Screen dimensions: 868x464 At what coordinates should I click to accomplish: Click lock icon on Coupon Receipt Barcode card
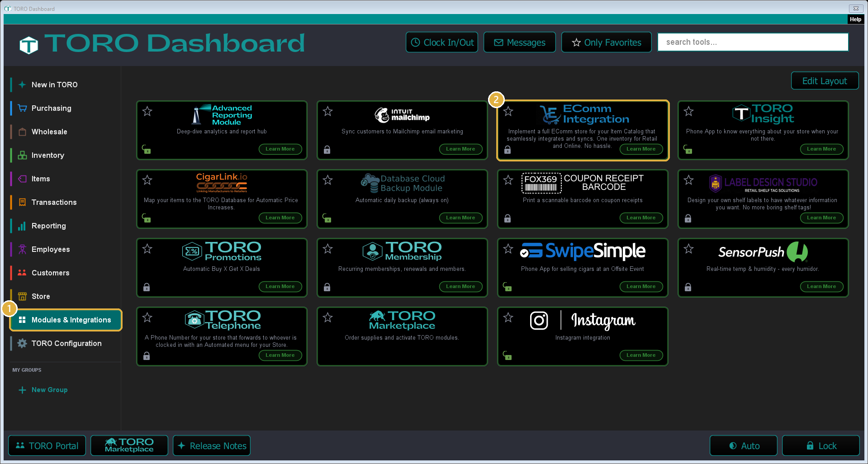pyautogui.click(x=508, y=218)
